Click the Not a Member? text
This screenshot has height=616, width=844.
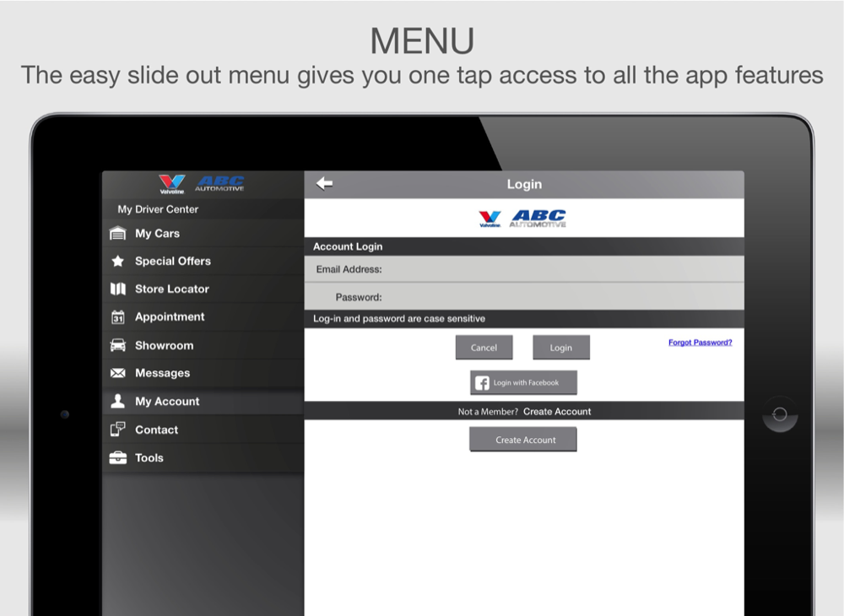tap(488, 412)
